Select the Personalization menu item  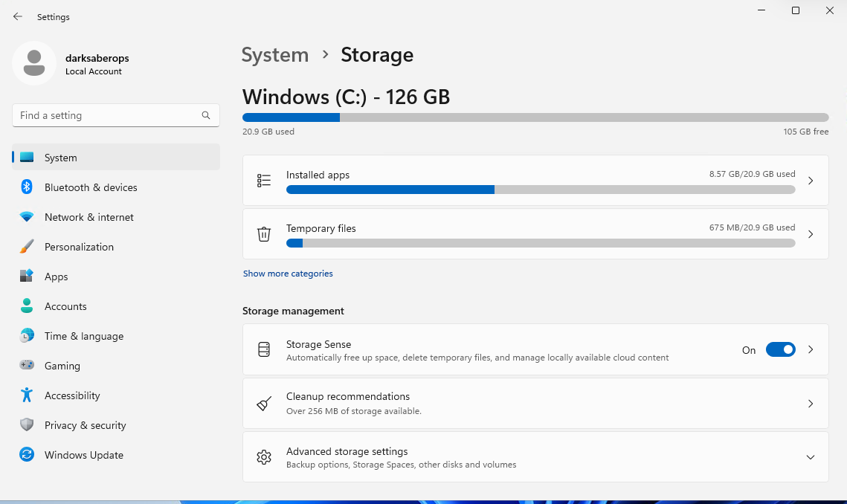tap(78, 247)
